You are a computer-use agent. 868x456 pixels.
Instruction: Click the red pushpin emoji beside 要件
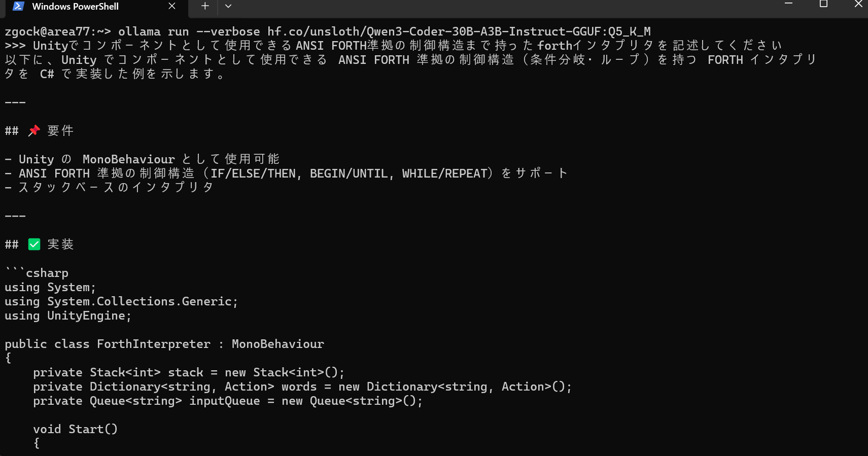click(x=34, y=131)
